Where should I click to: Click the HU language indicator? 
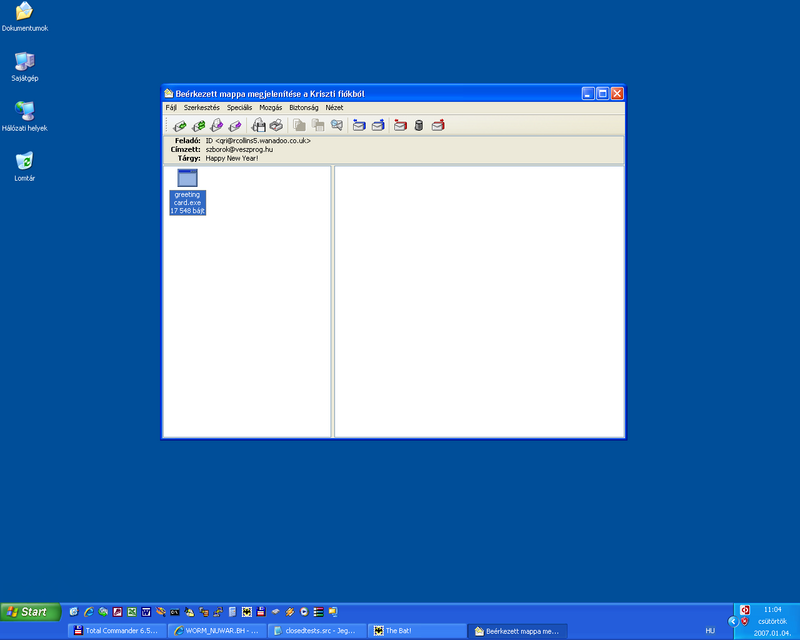(x=710, y=631)
